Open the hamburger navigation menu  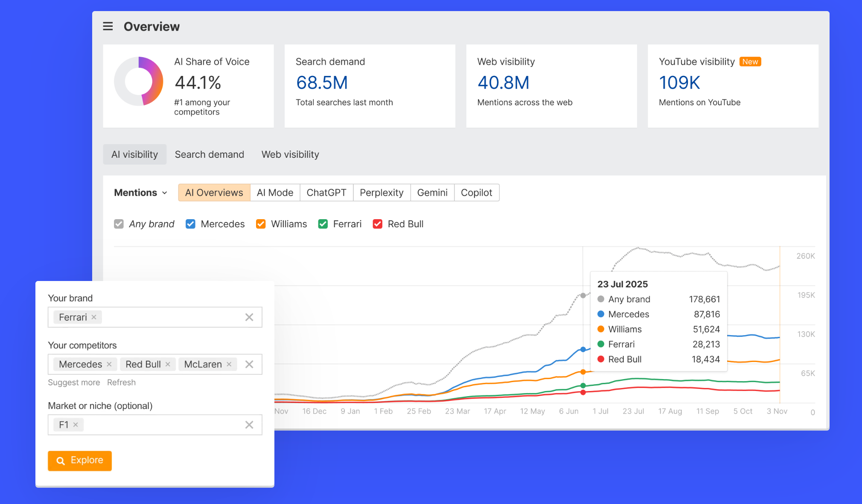(108, 26)
